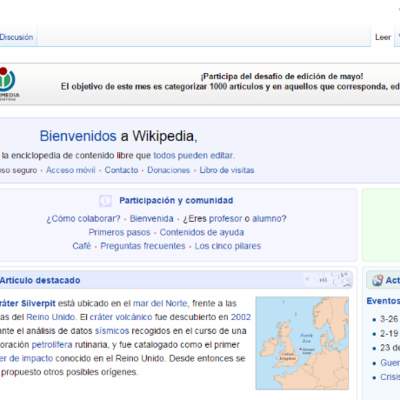Image resolution: width=400 pixels, height=400 pixels.
Task: Open the Bienvenida link
Action: click(152, 219)
